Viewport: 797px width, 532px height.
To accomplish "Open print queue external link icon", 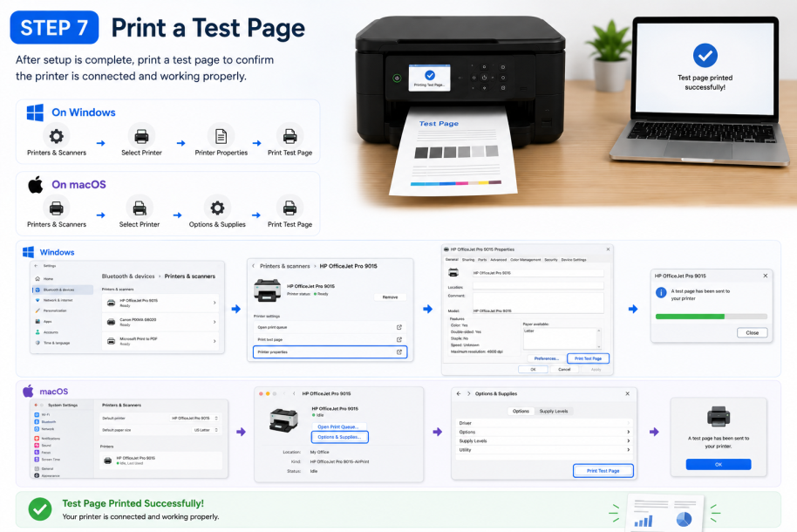I will [x=399, y=327].
